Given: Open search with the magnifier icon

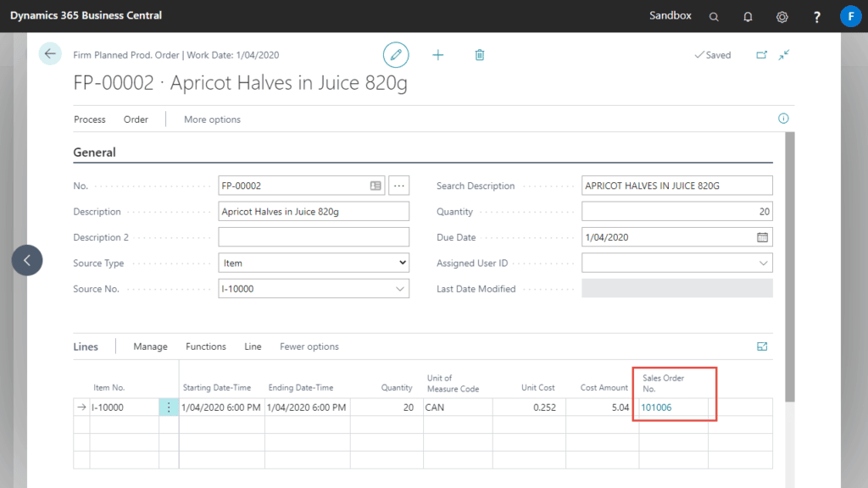Looking at the screenshot, I should pos(714,16).
